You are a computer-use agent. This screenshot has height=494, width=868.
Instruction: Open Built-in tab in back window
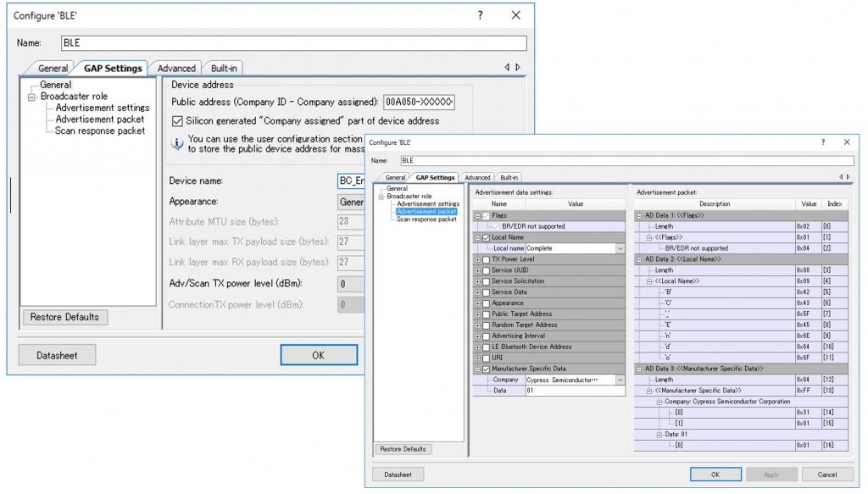224,68
